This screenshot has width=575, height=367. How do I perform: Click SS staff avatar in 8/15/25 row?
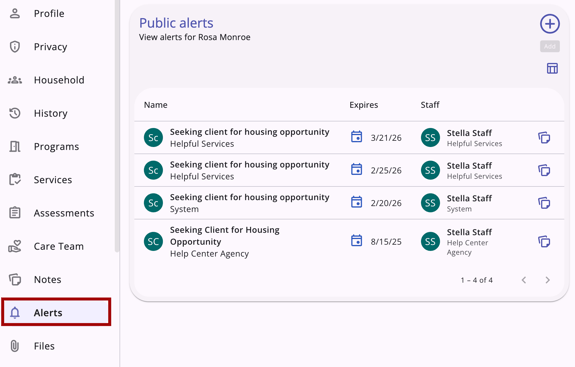tap(430, 241)
